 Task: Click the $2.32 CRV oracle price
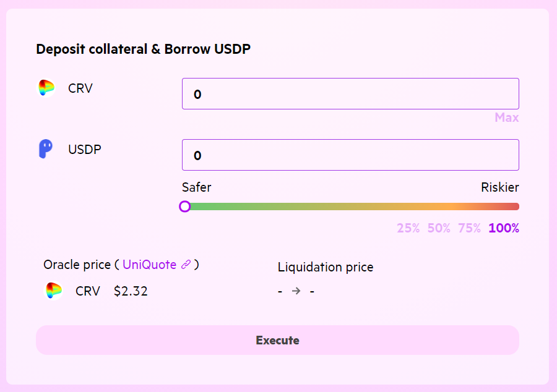coord(131,291)
